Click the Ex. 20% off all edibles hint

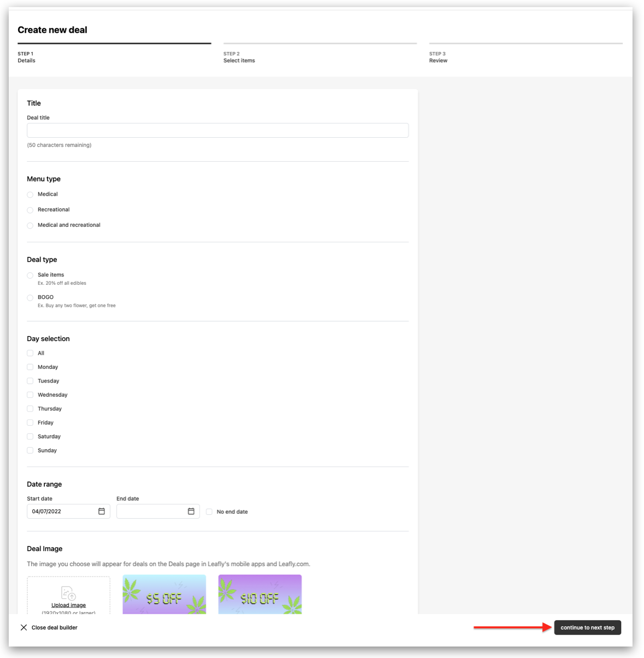[62, 283]
